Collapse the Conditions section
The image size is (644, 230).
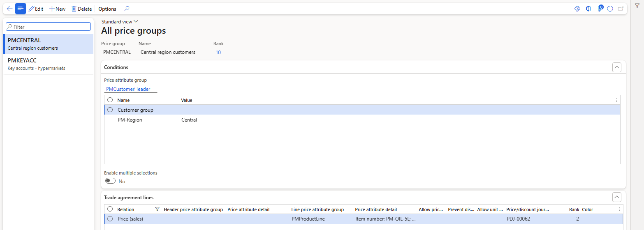click(616, 67)
